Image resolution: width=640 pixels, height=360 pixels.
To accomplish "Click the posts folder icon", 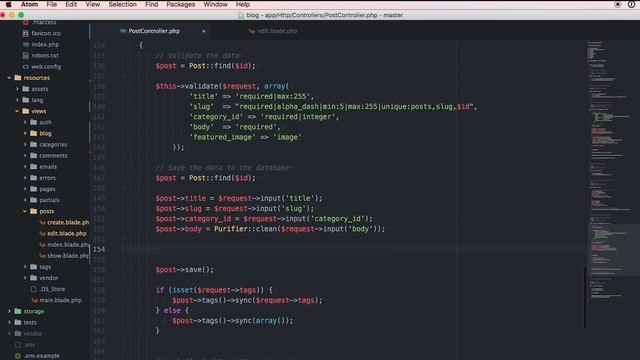I will click(x=33, y=211).
